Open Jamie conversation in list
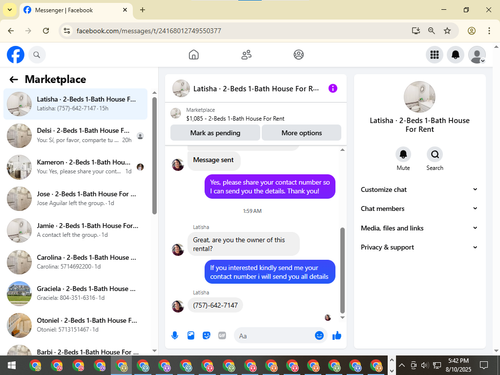This screenshot has width=500, height=375. click(75, 230)
